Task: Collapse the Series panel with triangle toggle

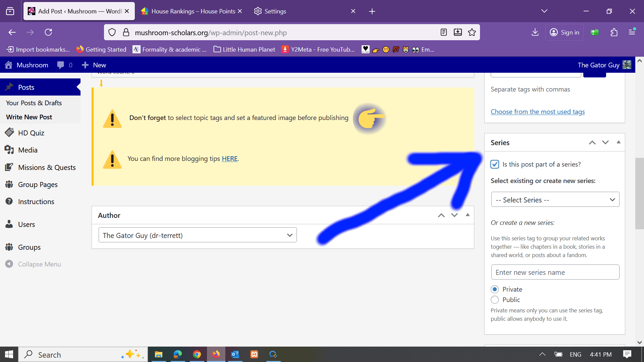Action: (619, 142)
